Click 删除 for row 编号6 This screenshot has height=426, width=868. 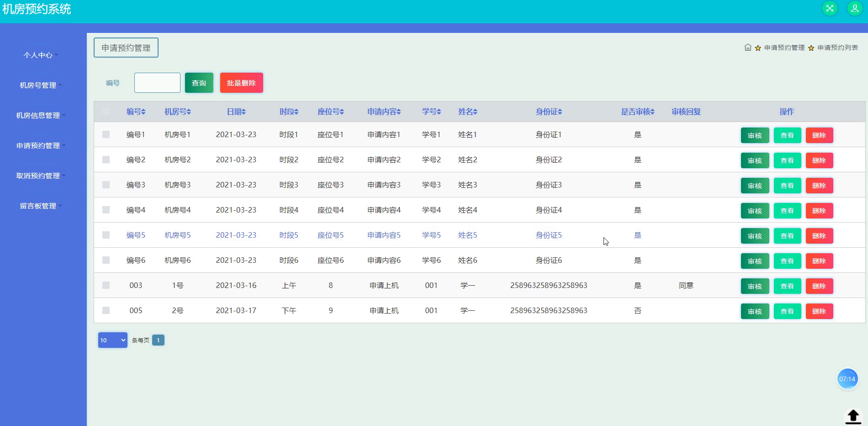click(819, 261)
